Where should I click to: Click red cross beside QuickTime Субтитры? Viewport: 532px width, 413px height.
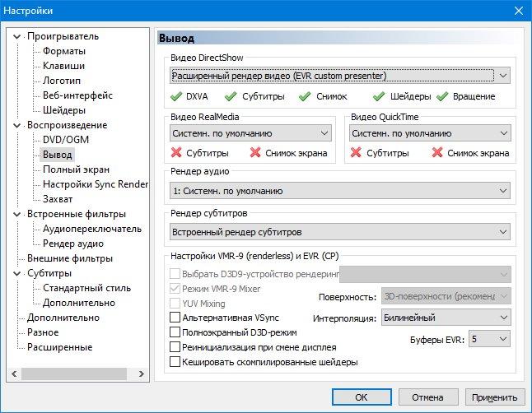(356, 152)
